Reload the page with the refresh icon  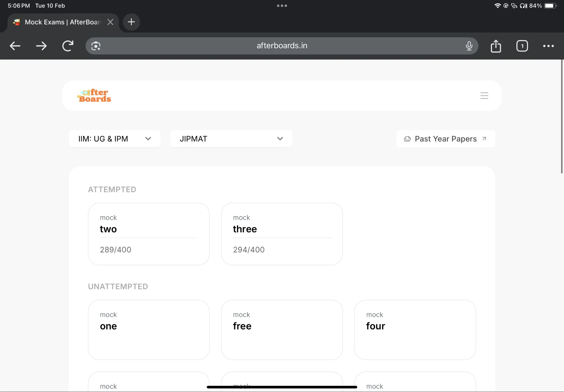click(68, 46)
